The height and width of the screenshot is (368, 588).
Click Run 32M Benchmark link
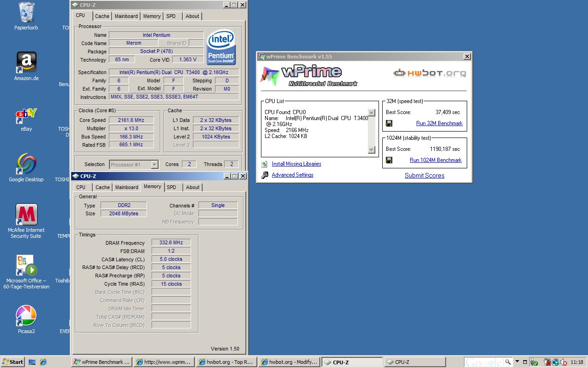click(439, 123)
